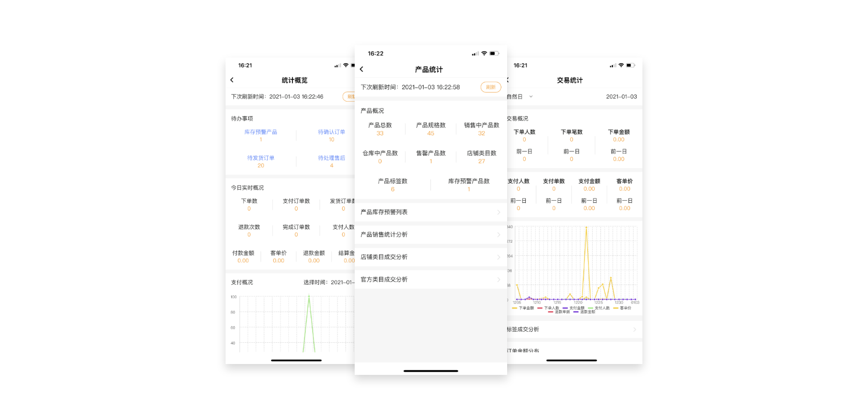This screenshot has width=868, height=420.
Task: Expand chevron on 产品库存预警列表 row
Action: click(499, 212)
